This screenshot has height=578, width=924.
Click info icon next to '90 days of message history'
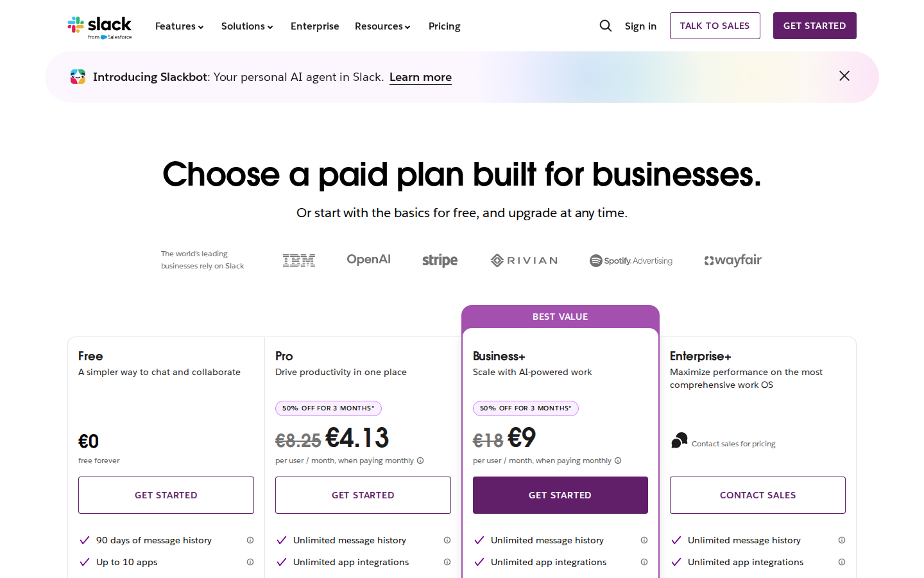coord(250,540)
